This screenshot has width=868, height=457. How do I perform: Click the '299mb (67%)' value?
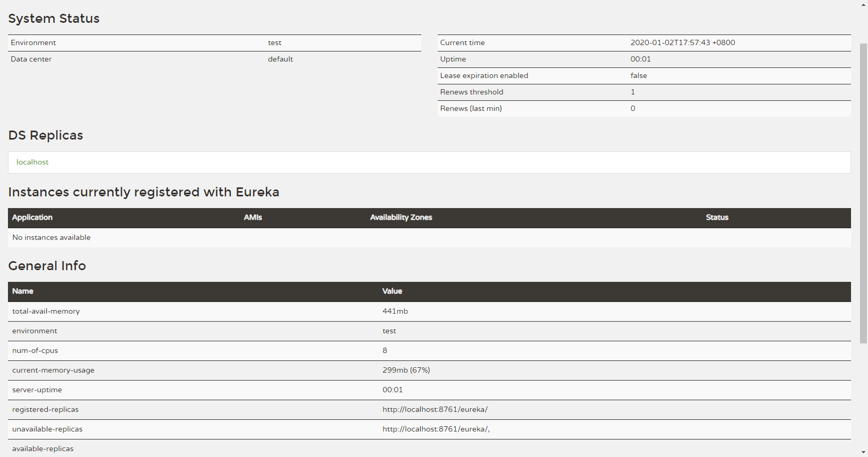406,370
